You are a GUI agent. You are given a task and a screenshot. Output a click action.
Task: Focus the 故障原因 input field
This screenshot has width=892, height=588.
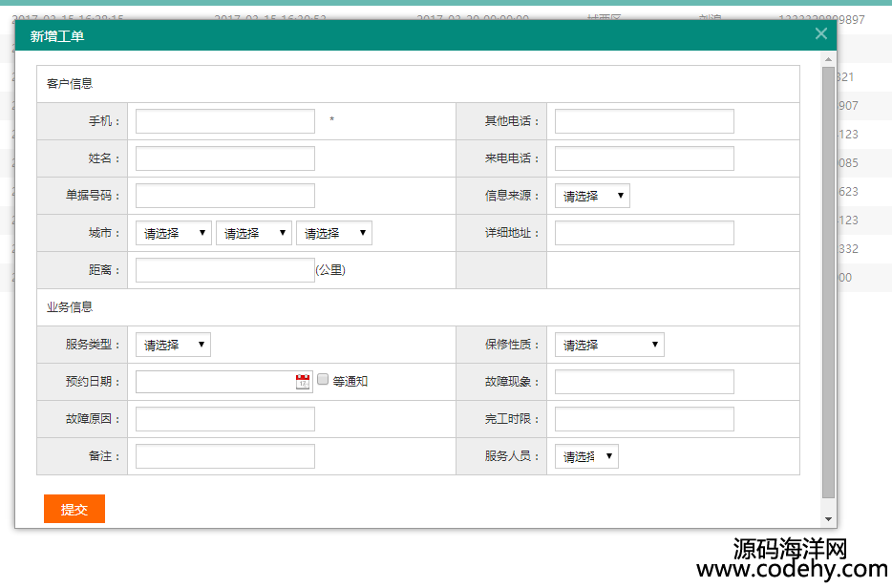[225, 419]
